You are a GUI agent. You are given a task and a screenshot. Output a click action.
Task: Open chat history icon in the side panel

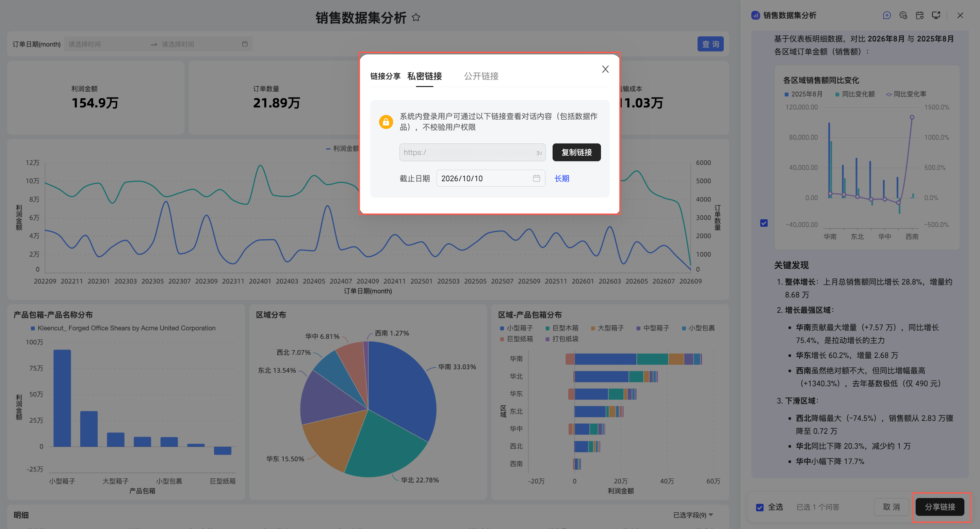[x=903, y=15]
